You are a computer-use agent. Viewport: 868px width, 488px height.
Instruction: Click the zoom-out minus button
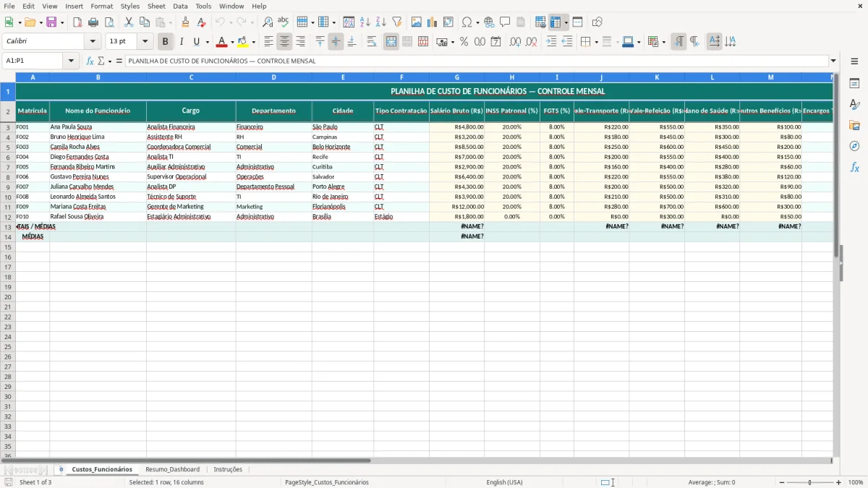(782, 482)
